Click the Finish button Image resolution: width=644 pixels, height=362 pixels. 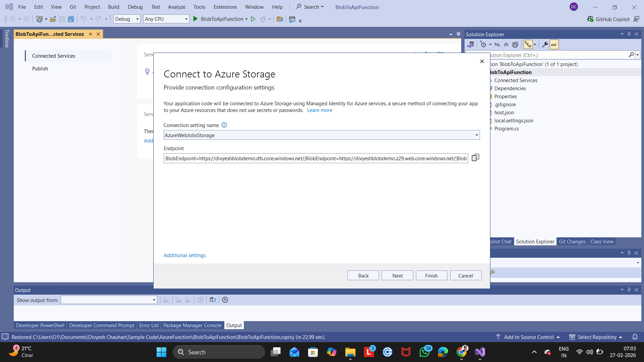coord(431,276)
